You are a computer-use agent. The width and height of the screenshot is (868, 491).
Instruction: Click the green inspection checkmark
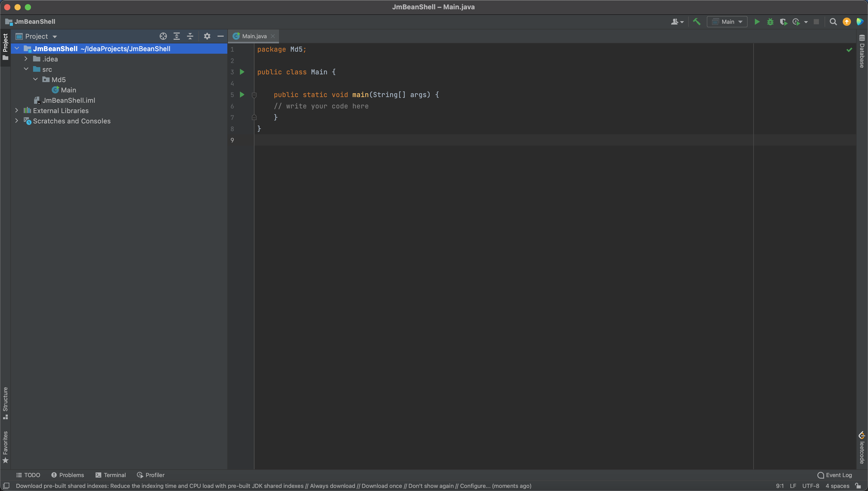[849, 50]
